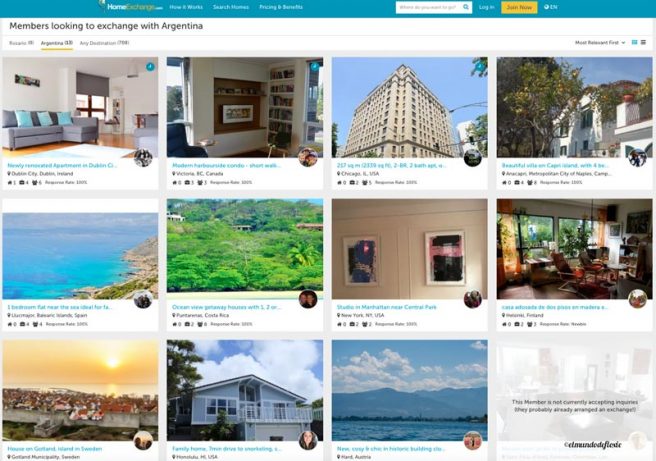Image resolution: width=656 pixels, height=461 pixels.
Task: Select the Any Destination tab
Action: click(x=104, y=43)
